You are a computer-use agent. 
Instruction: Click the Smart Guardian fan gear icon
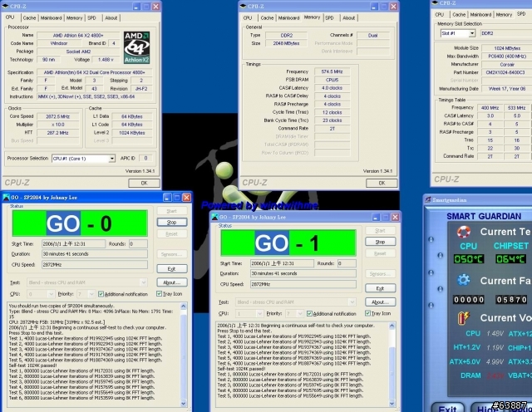(x=464, y=281)
